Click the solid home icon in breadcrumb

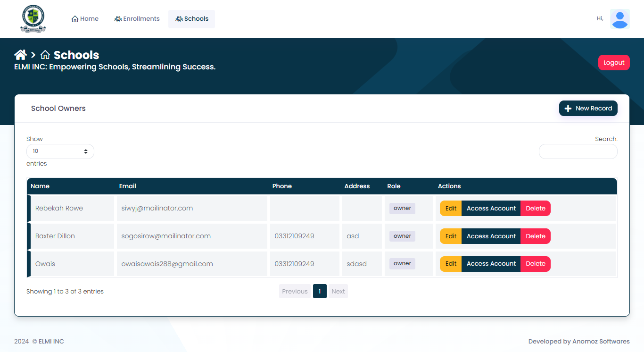(20, 55)
